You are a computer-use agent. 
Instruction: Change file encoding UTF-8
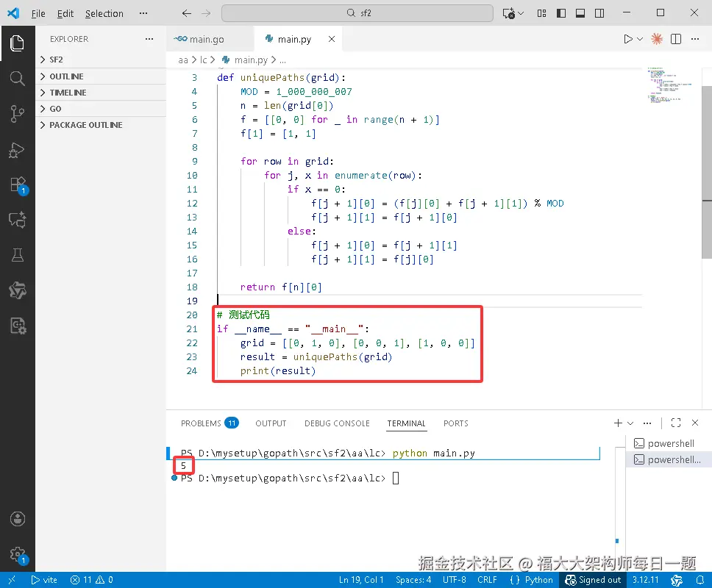coord(454,580)
